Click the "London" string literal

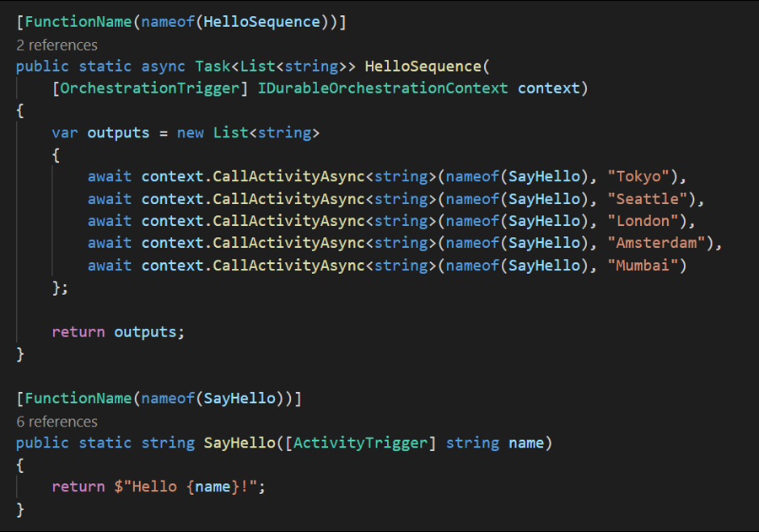647,221
